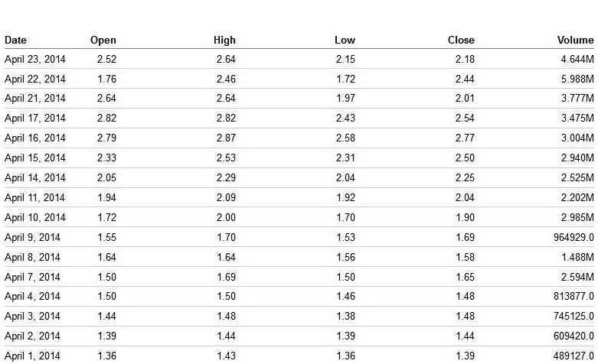Click the Open column header

[x=103, y=40]
